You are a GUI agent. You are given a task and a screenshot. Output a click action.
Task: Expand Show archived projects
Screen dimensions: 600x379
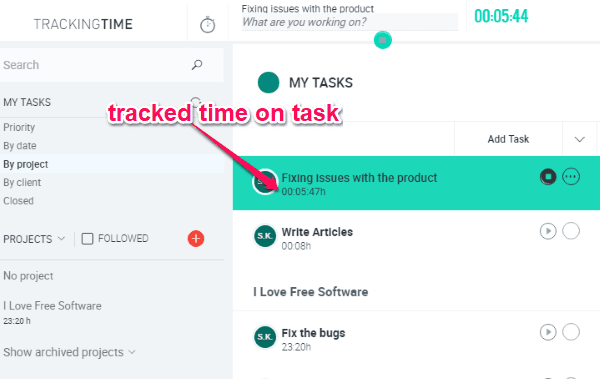click(69, 352)
